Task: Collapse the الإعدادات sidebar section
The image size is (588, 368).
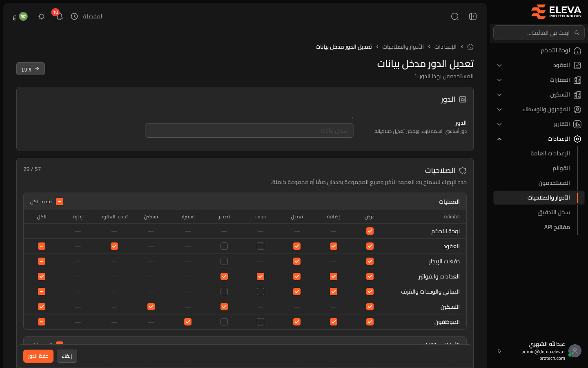Action: click(x=499, y=139)
